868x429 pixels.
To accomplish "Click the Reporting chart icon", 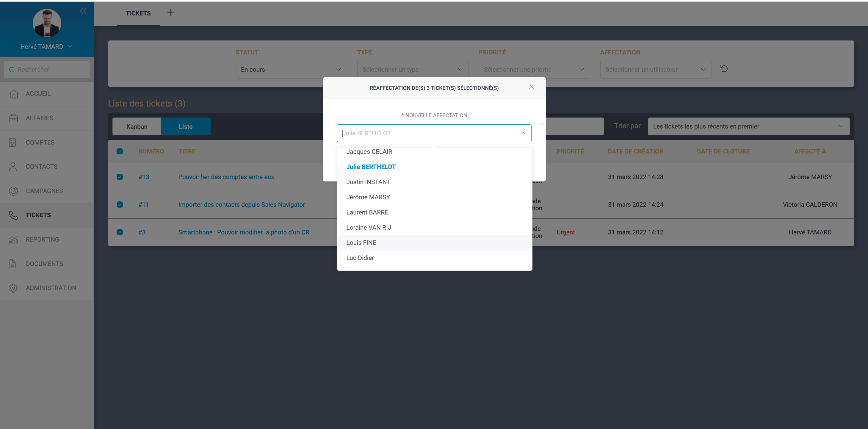I will [x=13, y=239].
